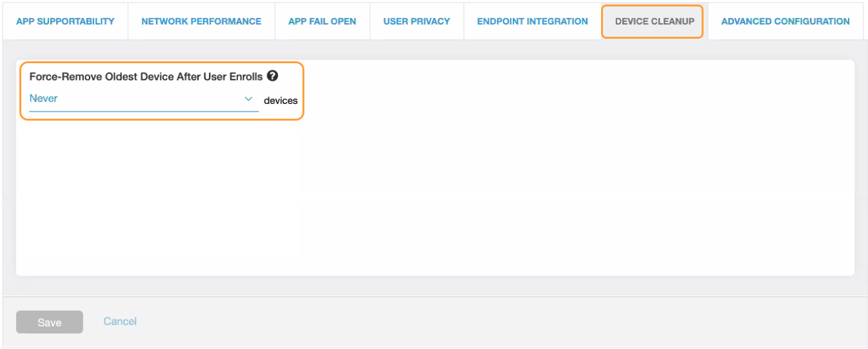Click the underline of the Never dropdown field

pos(143,111)
